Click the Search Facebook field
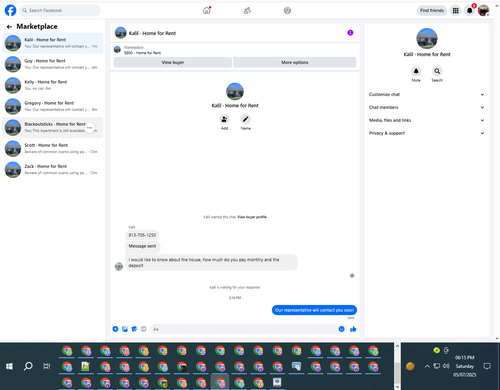 pos(60,10)
